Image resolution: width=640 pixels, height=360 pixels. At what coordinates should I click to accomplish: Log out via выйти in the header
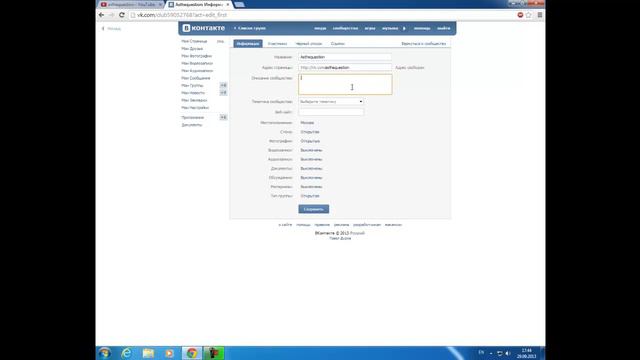pyautogui.click(x=444, y=28)
